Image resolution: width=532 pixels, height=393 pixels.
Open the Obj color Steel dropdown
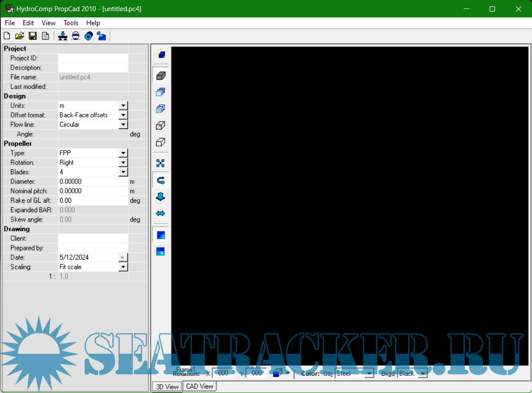[x=369, y=373]
